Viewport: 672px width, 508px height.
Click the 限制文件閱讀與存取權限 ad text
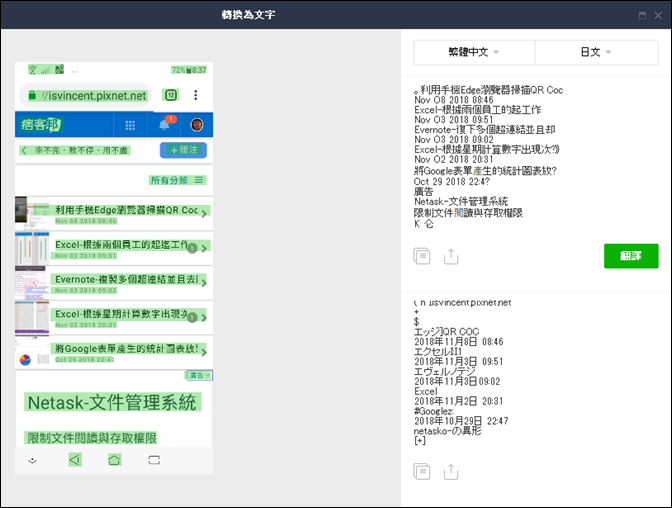92,438
